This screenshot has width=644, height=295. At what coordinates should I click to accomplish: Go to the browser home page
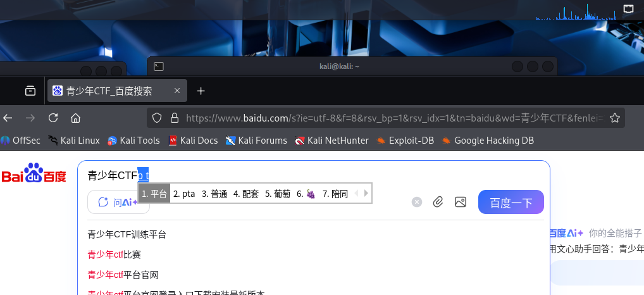point(75,118)
